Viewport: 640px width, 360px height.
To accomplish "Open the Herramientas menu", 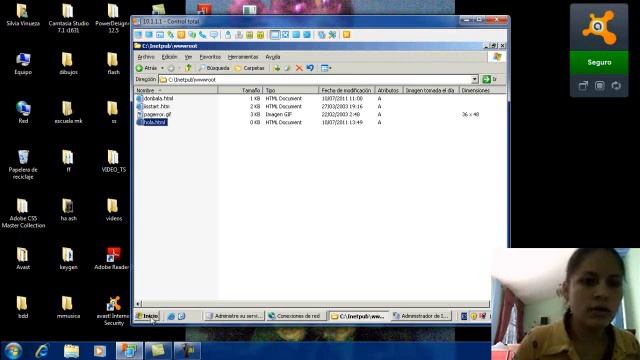I will pyautogui.click(x=243, y=57).
